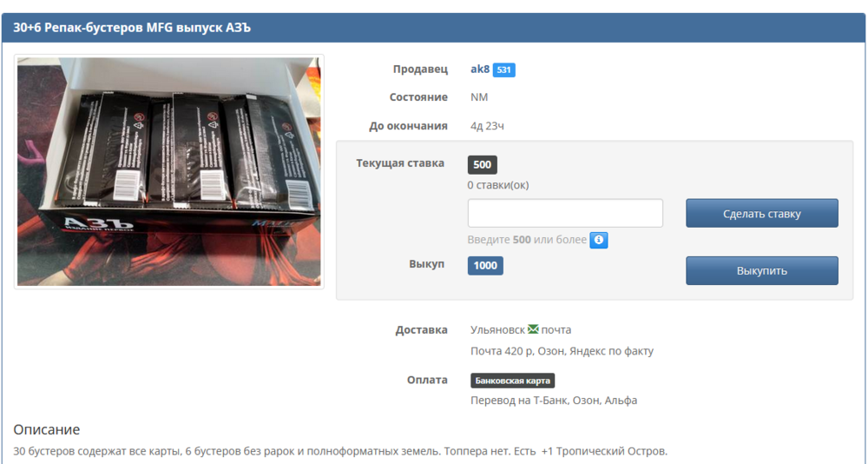Click the seller rating badge 531
The image size is (868, 464).
pyautogui.click(x=504, y=70)
